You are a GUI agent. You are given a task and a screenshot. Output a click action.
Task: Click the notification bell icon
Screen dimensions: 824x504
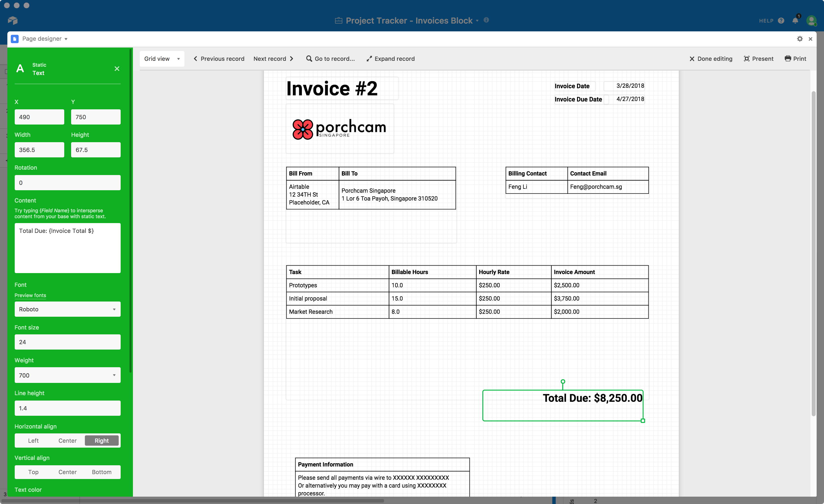[795, 20]
